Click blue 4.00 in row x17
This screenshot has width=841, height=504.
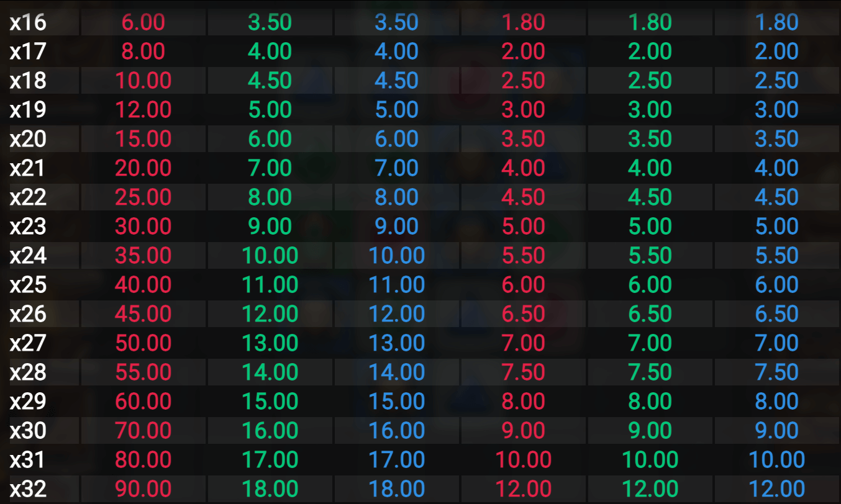(x=397, y=52)
